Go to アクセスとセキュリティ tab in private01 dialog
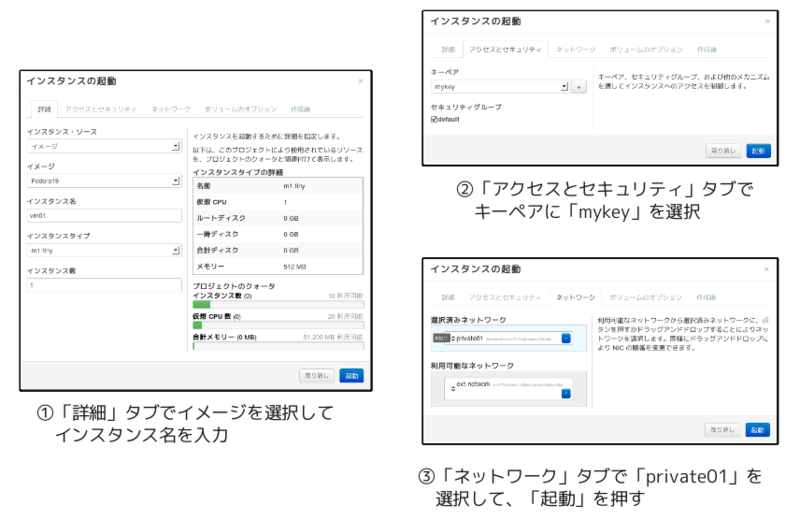 pos(505,298)
